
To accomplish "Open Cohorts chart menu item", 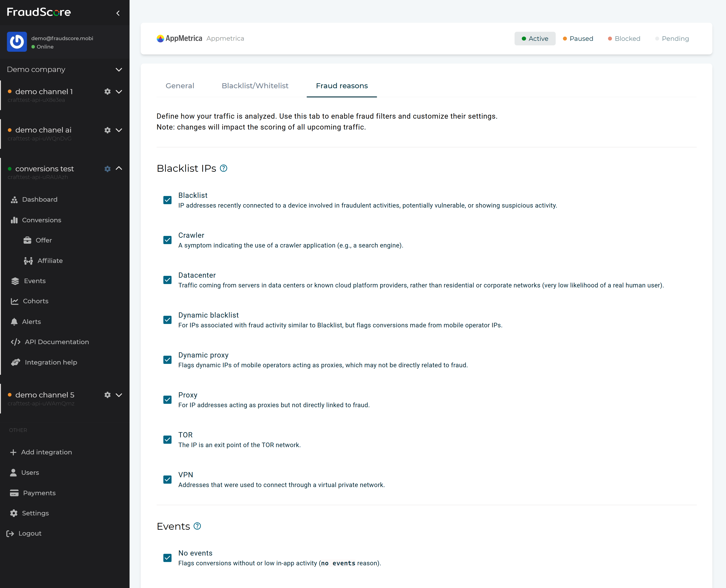I will 35,301.
